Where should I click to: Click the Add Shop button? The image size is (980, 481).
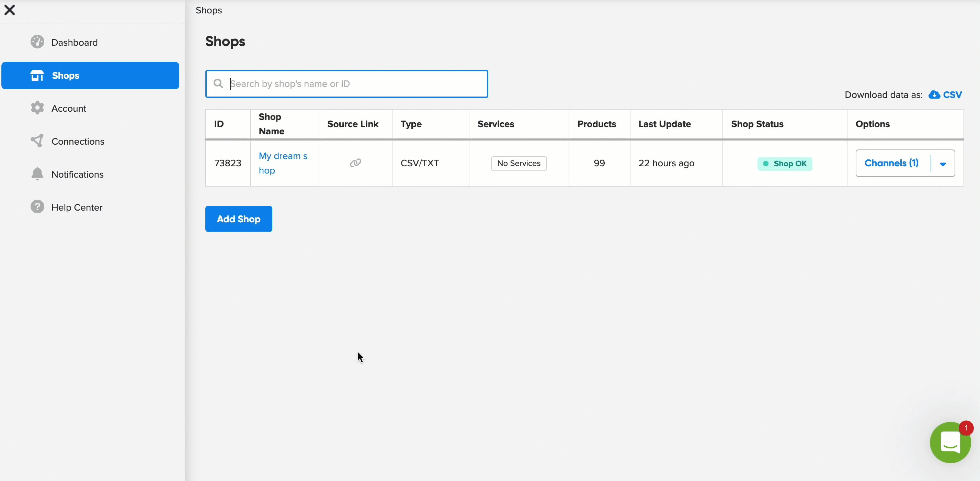tap(239, 219)
